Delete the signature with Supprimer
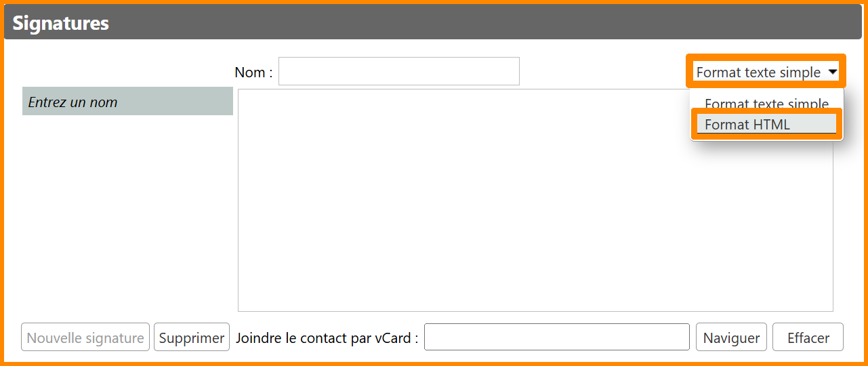 192,338
